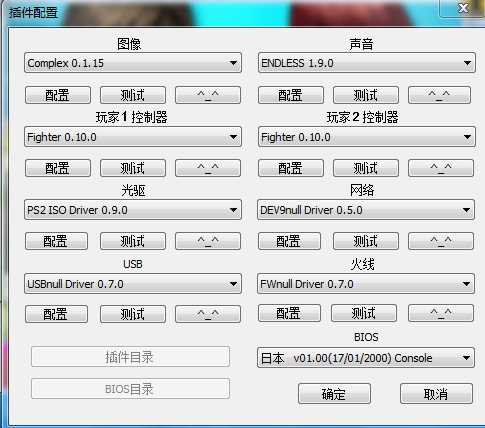Click 测试 under the 声音 plugin
The height and width of the screenshot is (428, 485).
click(x=366, y=95)
